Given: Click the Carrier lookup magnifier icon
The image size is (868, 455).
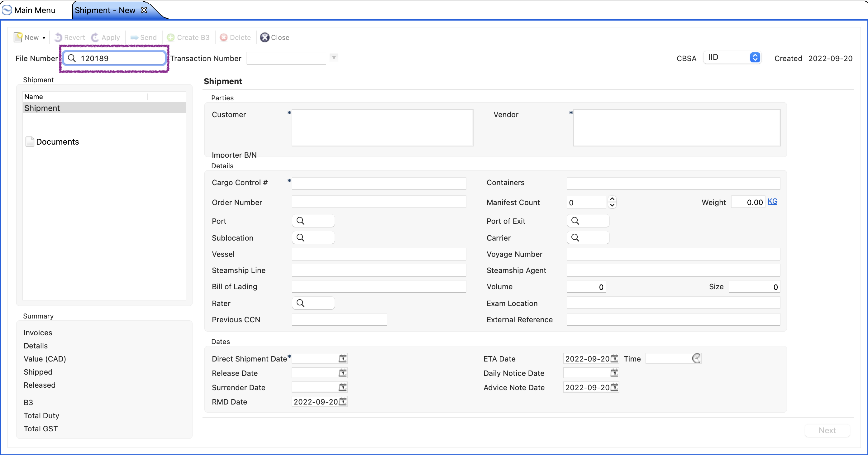Looking at the screenshot, I should pyautogui.click(x=575, y=237).
